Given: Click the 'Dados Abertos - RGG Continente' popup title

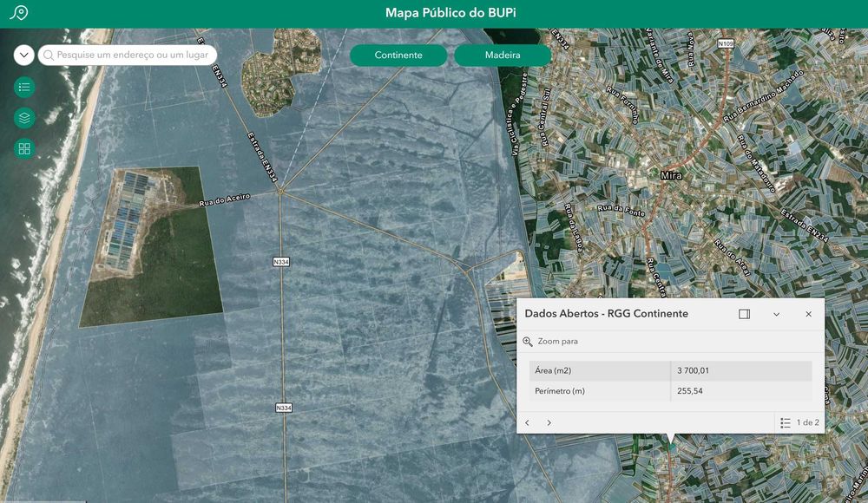Looking at the screenshot, I should click(606, 314).
